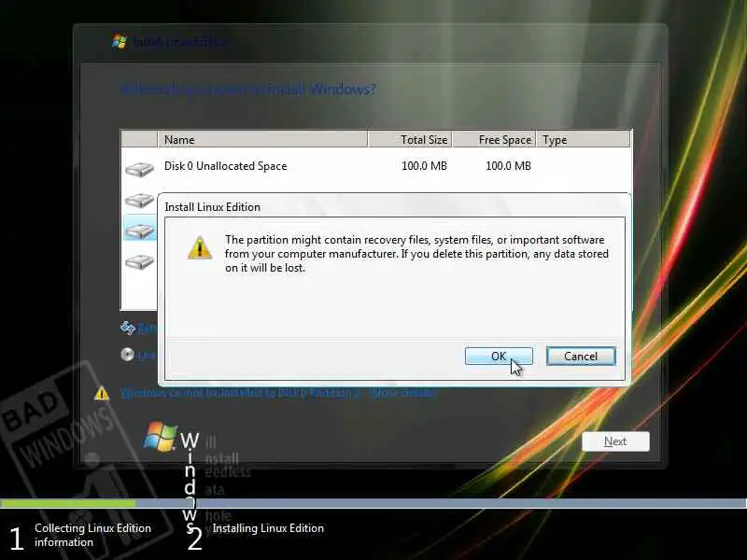This screenshot has height=560, width=747.
Task: Confirm the partition deletion with OK
Action: (x=499, y=357)
